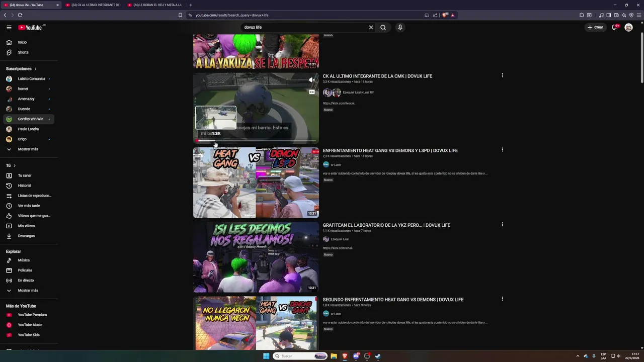Open En directo live section
The image size is (644, 362).
(30, 280)
